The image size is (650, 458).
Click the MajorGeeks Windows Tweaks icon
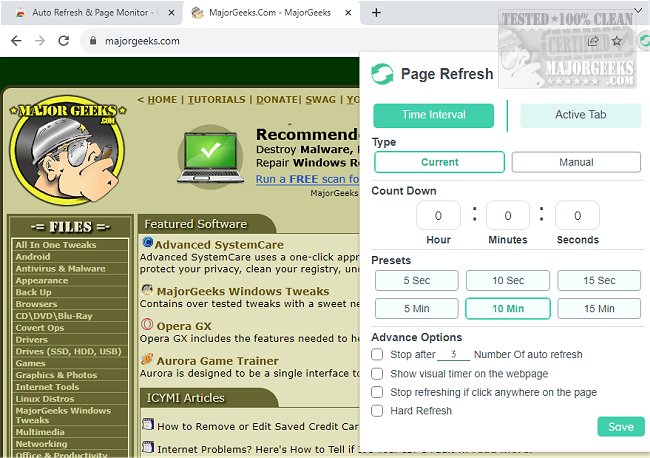click(147, 289)
